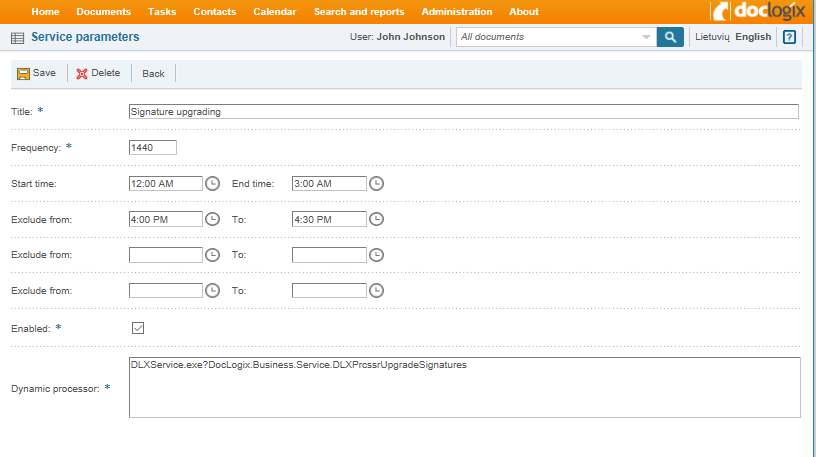Open the help question mark icon
This screenshot has height=457, width=816.
790,37
